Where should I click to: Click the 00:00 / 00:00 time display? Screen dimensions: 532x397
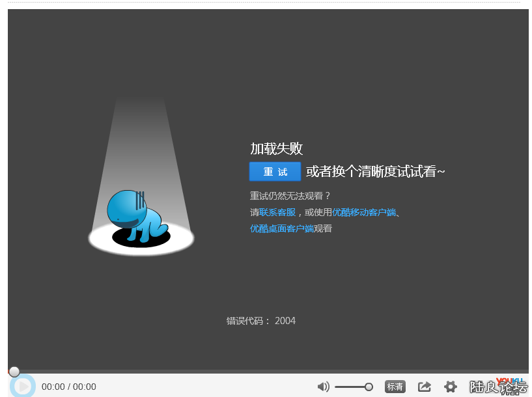[68, 386]
